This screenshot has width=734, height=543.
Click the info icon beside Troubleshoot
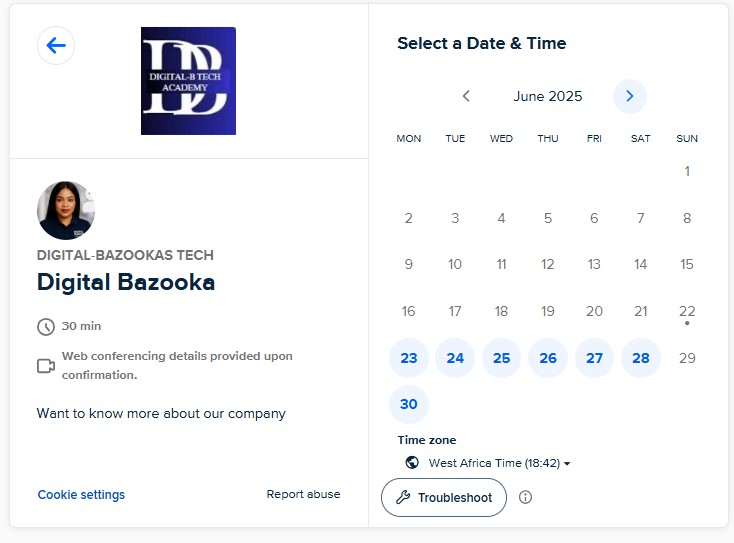(525, 497)
